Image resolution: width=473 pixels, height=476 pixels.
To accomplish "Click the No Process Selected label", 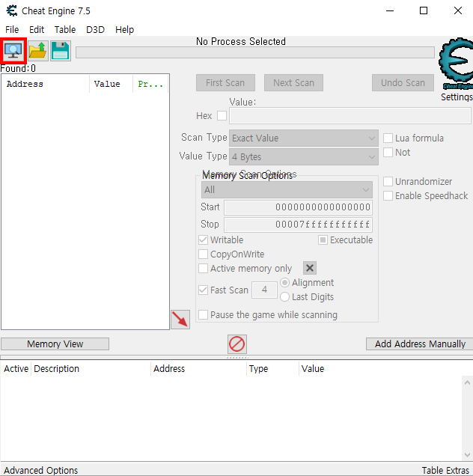I will (241, 41).
